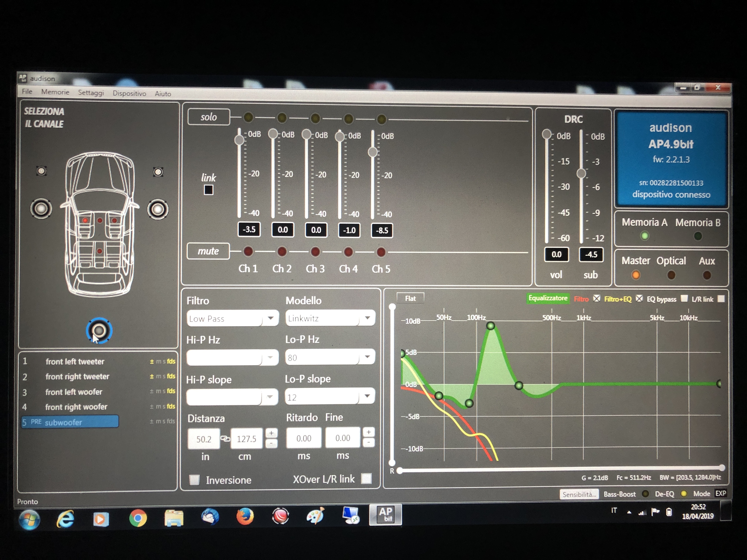Click the EQ point near 100Hz peak
This screenshot has width=747, height=560.
(x=491, y=326)
